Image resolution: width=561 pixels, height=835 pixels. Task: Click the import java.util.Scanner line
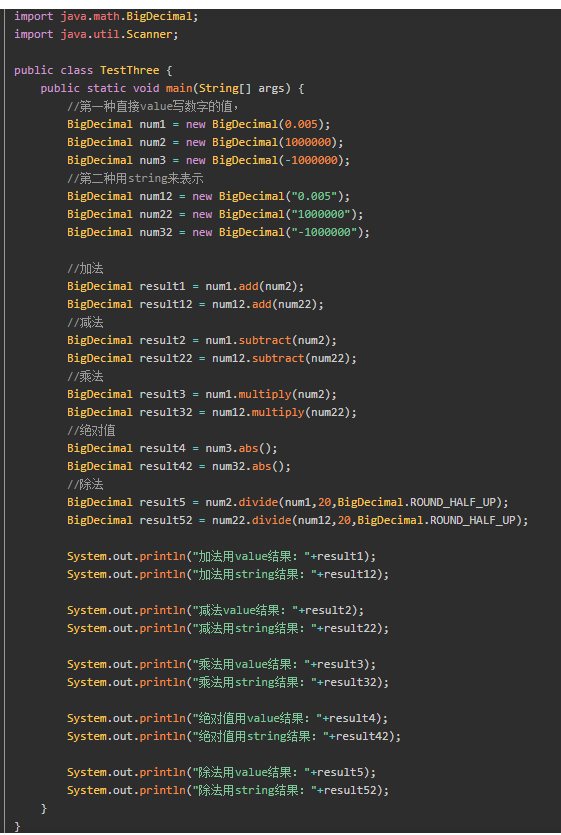point(96,35)
